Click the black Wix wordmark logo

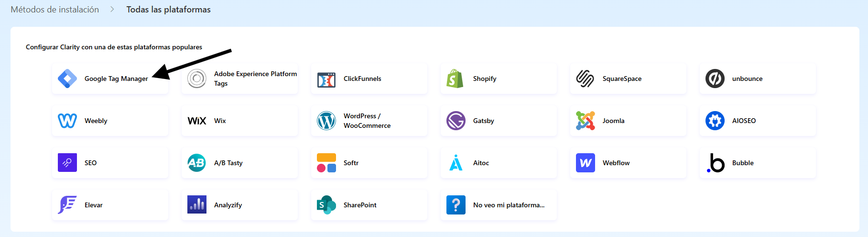[x=197, y=121]
